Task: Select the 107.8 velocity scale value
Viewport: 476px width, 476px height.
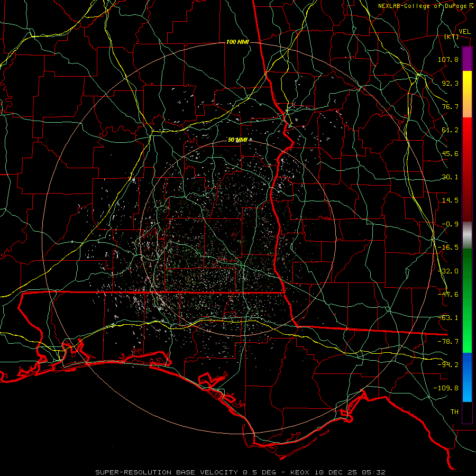Action: pyautogui.click(x=448, y=59)
